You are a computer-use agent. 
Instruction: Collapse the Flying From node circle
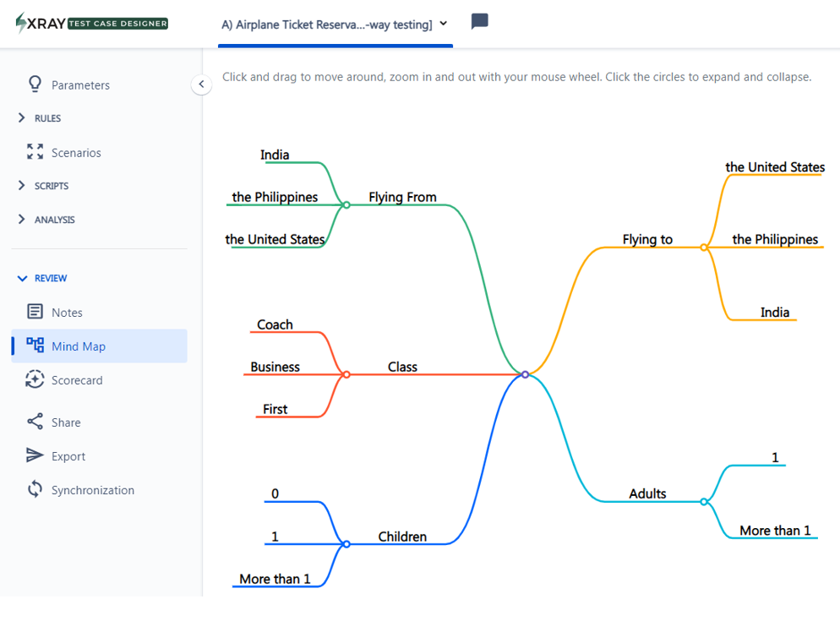click(346, 204)
